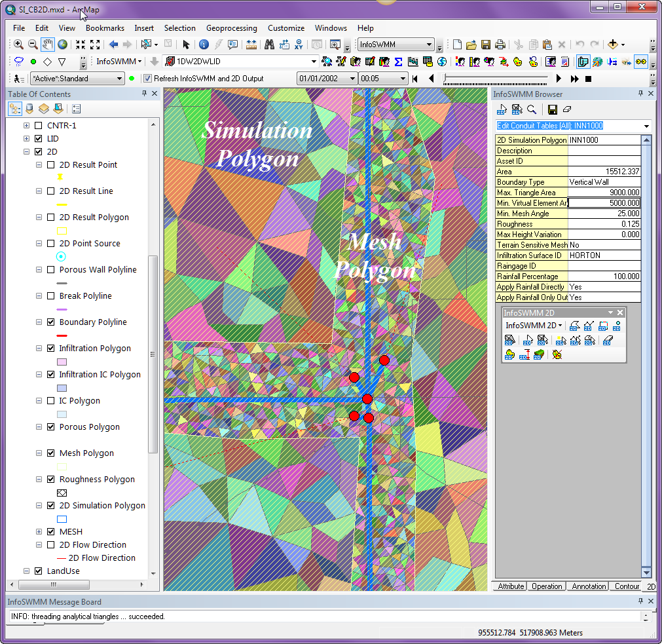Hide the Mesh Polygon layer
The height and width of the screenshot is (644, 662).
pyautogui.click(x=51, y=453)
